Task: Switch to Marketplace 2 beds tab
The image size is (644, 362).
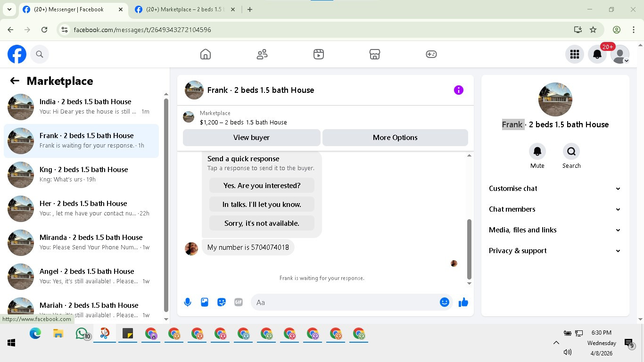Action: point(185,9)
